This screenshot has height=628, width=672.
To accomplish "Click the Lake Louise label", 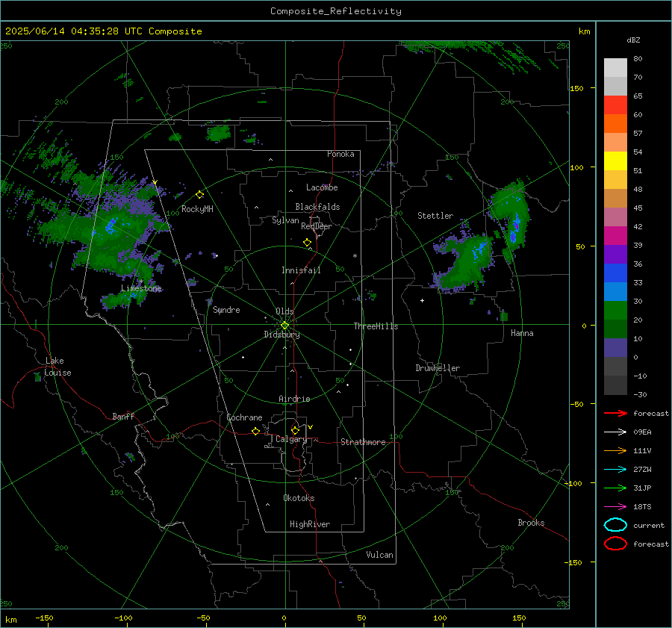I will point(57,367).
